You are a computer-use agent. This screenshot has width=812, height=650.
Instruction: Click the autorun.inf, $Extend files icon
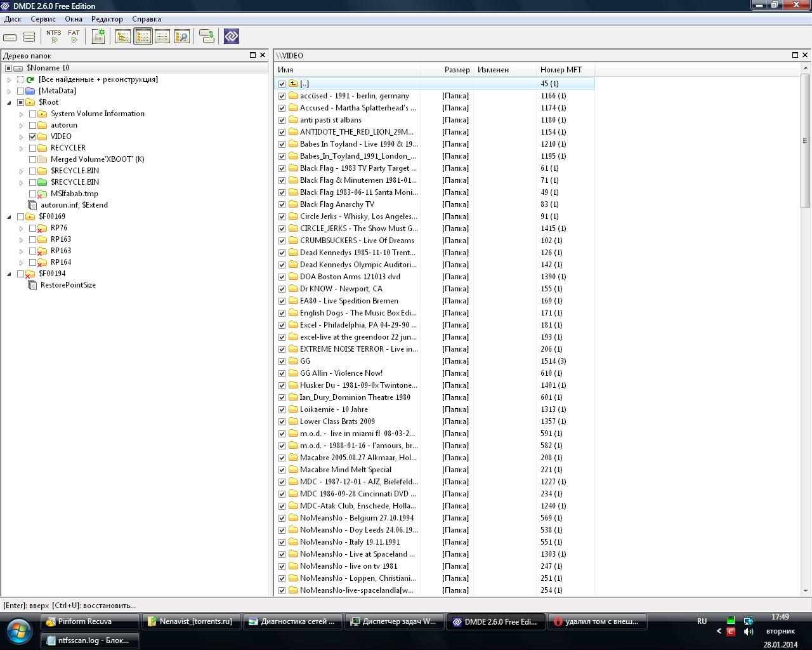[32, 205]
